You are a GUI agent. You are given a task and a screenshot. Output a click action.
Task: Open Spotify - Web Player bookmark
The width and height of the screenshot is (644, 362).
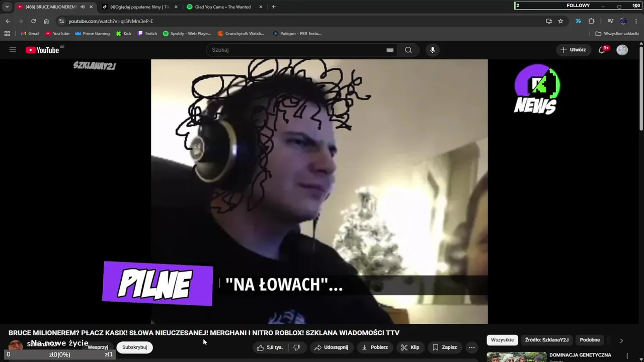point(187,34)
